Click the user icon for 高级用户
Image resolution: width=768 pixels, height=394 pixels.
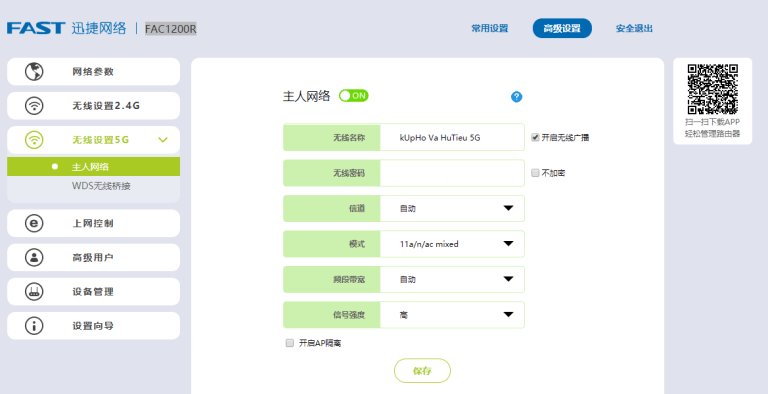tap(34, 258)
